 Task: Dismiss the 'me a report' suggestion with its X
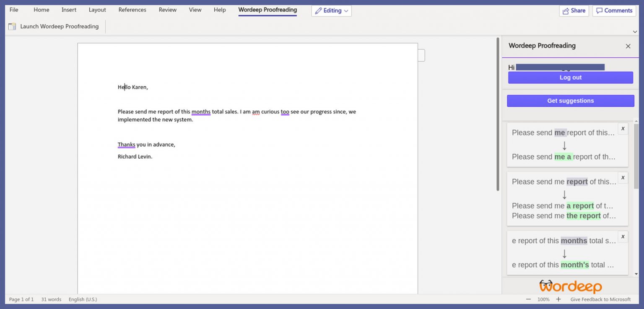623,129
